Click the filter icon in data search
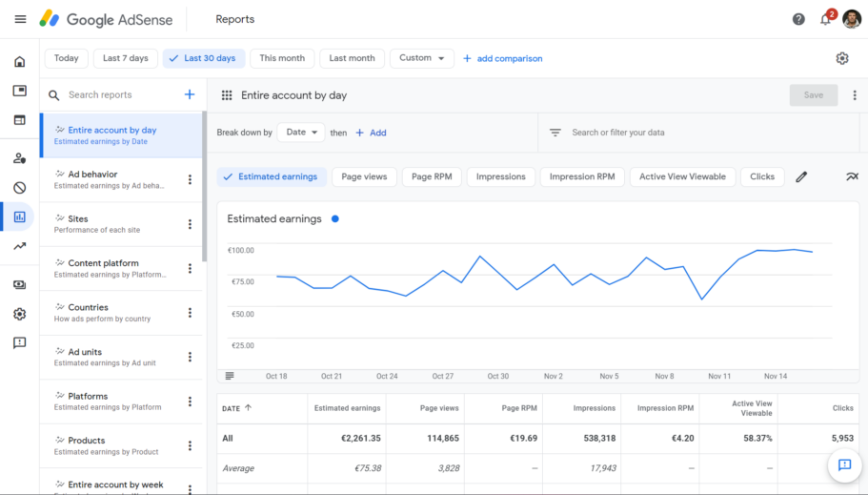 coord(555,133)
